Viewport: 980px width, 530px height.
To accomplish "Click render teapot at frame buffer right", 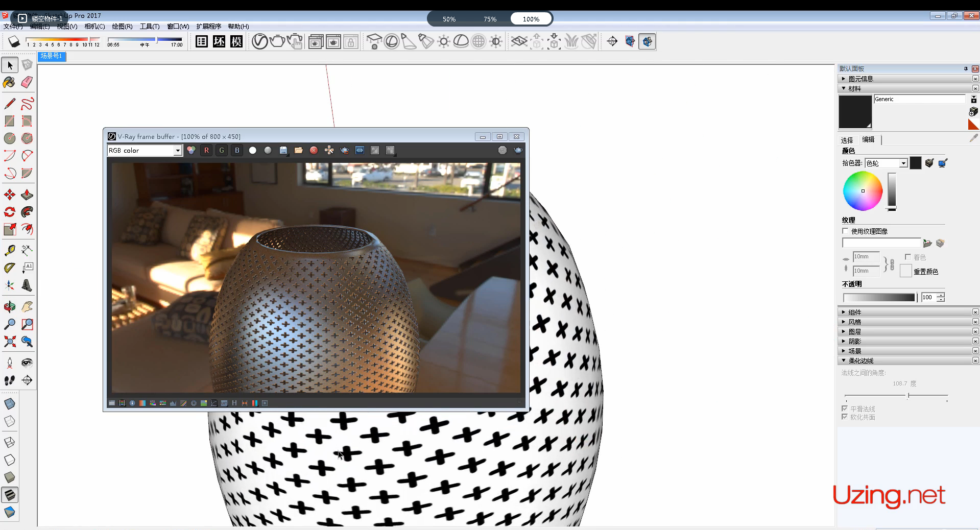I will pos(518,150).
